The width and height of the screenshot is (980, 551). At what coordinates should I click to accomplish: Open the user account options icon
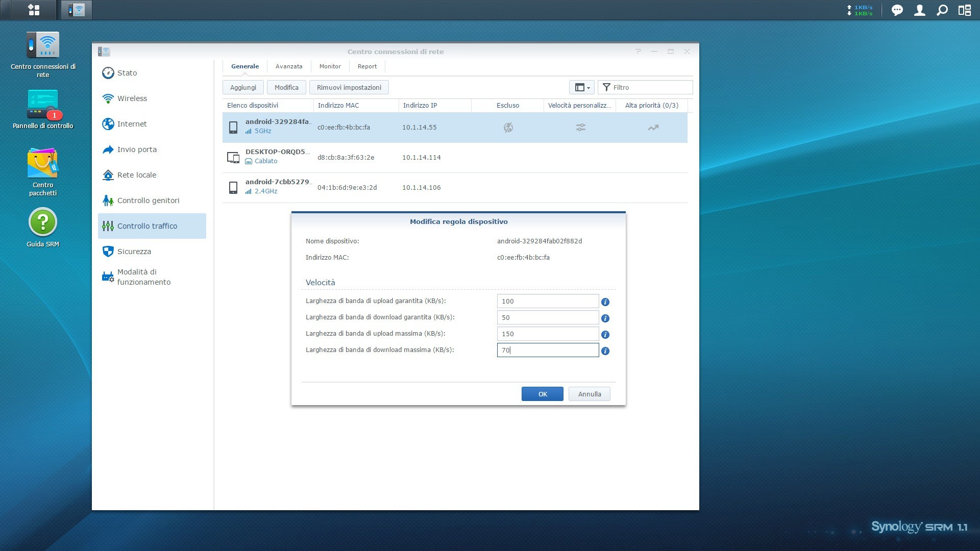click(919, 10)
